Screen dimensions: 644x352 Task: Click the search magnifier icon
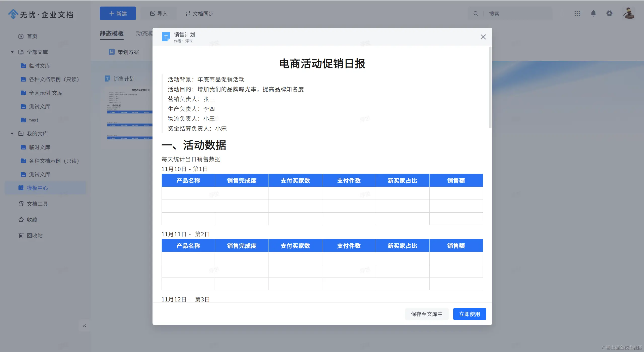pyautogui.click(x=475, y=13)
